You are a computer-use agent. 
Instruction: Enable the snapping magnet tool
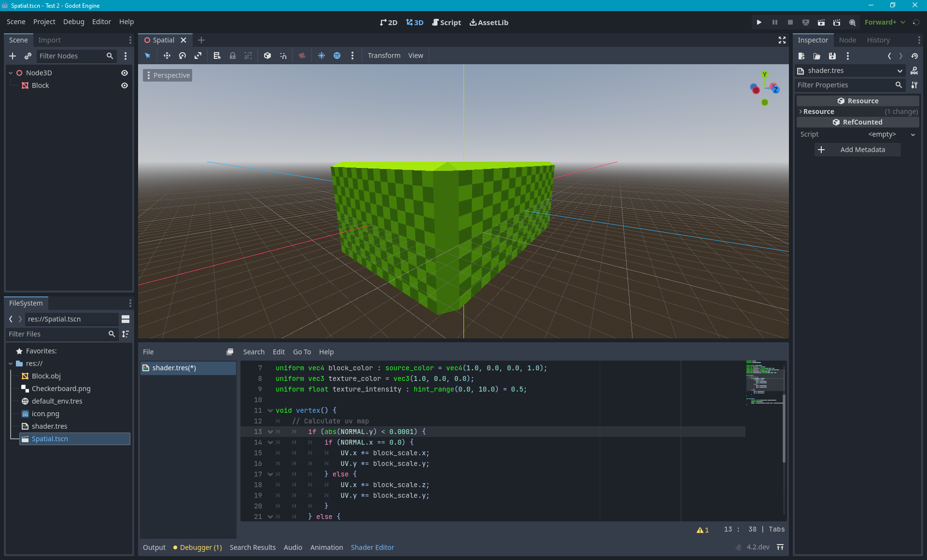pyautogui.click(x=283, y=56)
